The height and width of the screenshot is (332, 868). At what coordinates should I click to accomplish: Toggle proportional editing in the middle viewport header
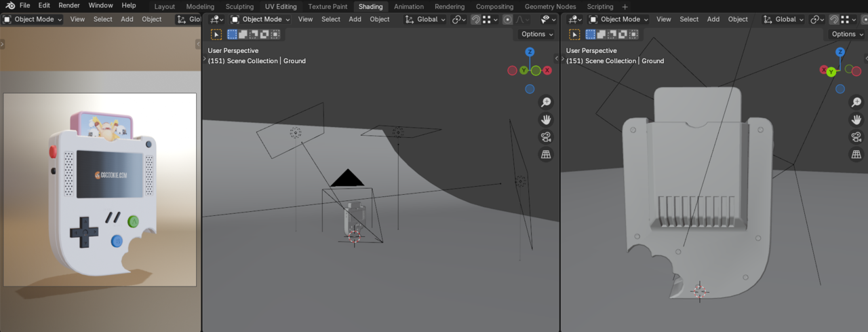tap(507, 20)
